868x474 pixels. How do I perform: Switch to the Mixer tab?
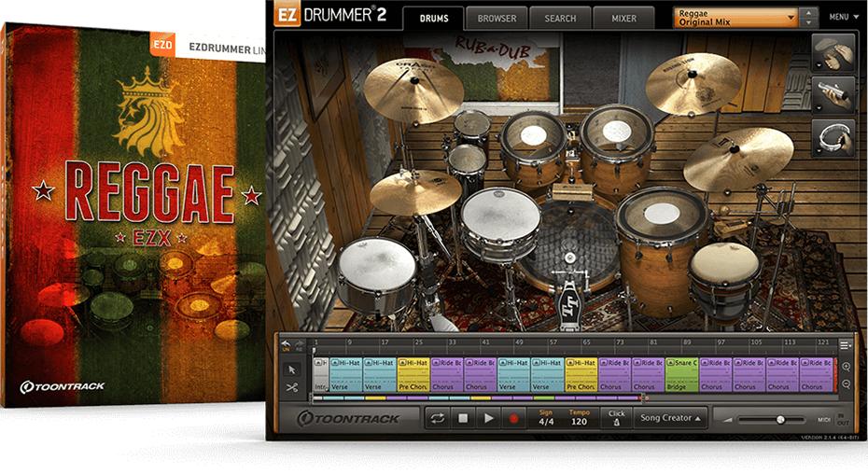(x=623, y=18)
